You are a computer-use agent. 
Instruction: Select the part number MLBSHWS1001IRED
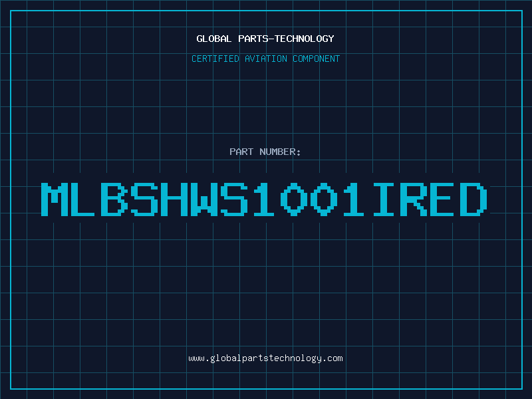coord(265,199)
